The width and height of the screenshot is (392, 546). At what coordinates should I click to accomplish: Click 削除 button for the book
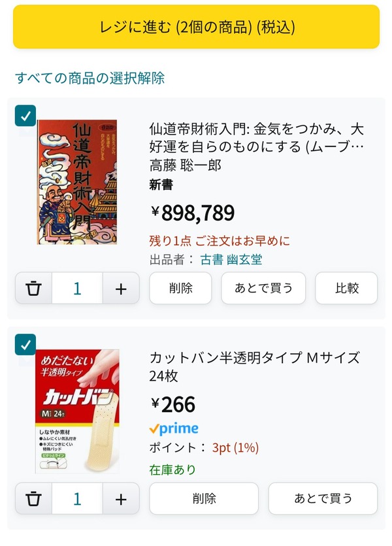(180, 288)
